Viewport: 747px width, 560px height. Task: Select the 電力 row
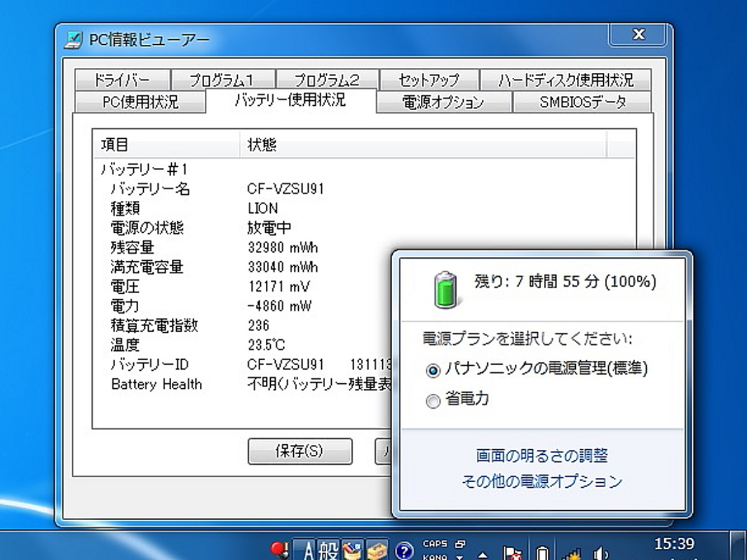[x=125, y=306]
